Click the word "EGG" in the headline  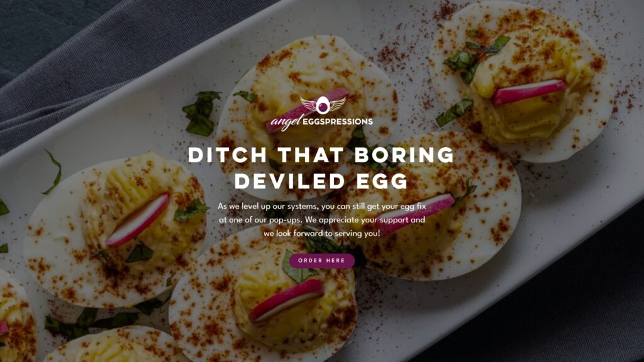click(382, 182)
